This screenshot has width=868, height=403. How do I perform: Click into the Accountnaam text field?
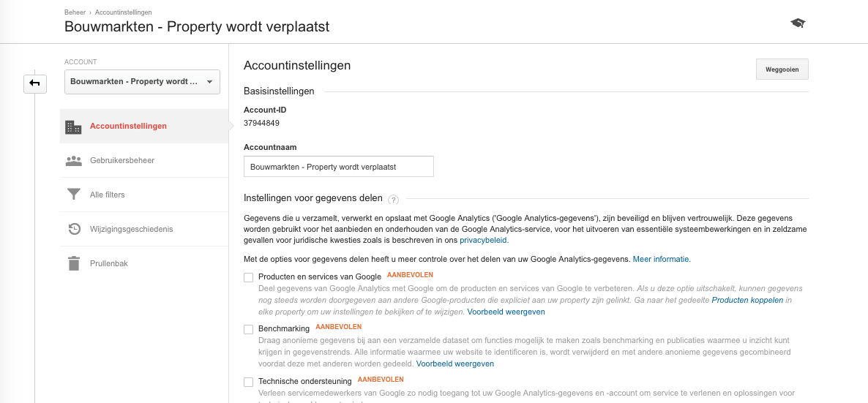tap(338, 167)
